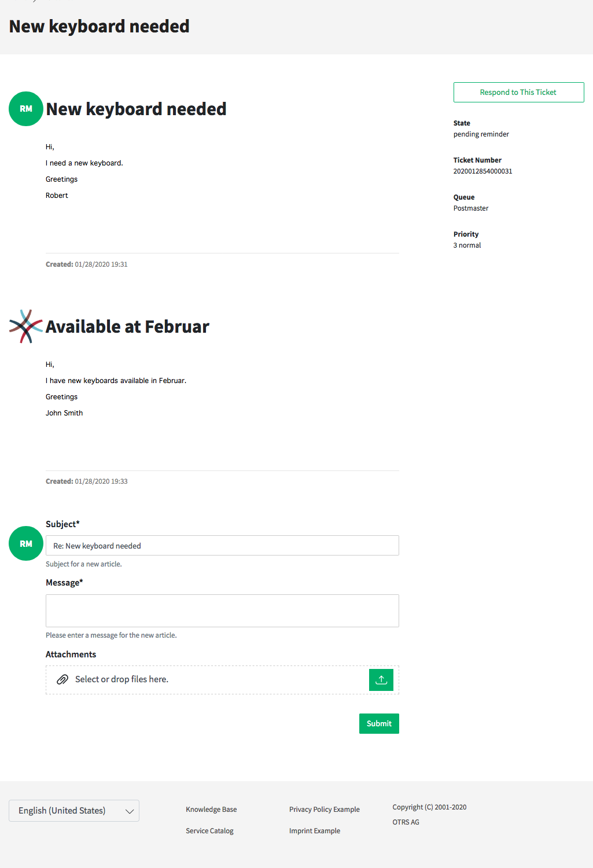The height and width of the screenshot is (868, 593).
Task: Click into the Message text area
Action: coord(222,610)
